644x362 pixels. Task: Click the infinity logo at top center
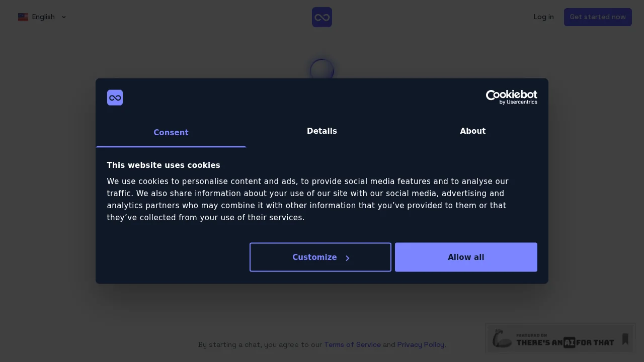pyautogui.click(x=321, y=17)
